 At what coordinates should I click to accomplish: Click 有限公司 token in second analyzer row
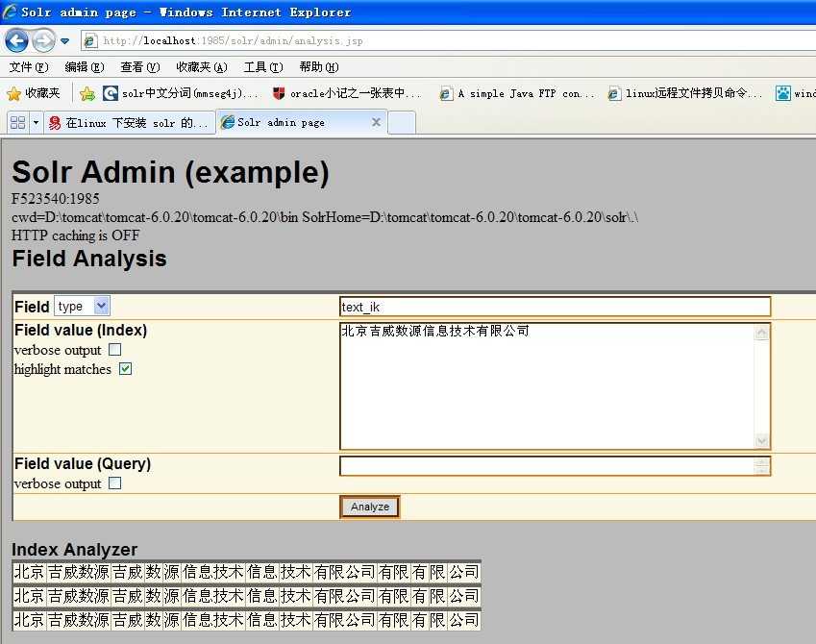tap(344, 596)
